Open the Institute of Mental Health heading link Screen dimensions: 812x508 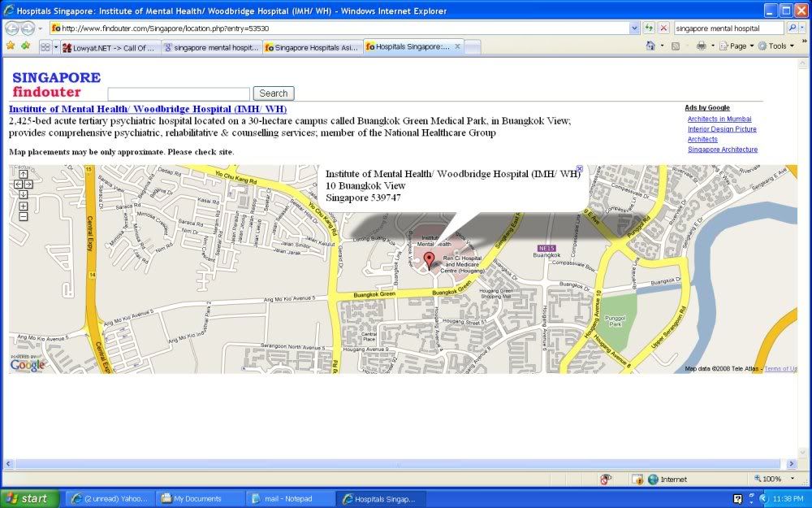[148, 109]
